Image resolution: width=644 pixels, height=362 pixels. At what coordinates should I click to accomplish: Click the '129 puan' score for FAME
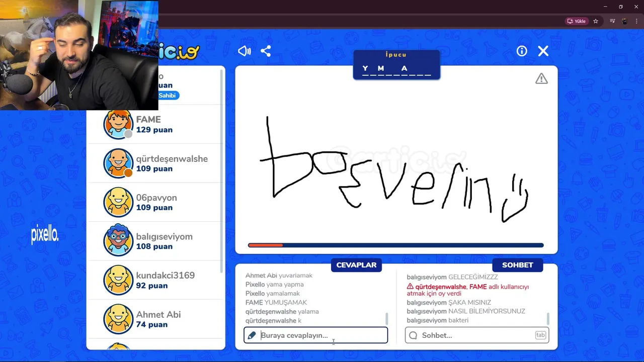pos(154,130)
